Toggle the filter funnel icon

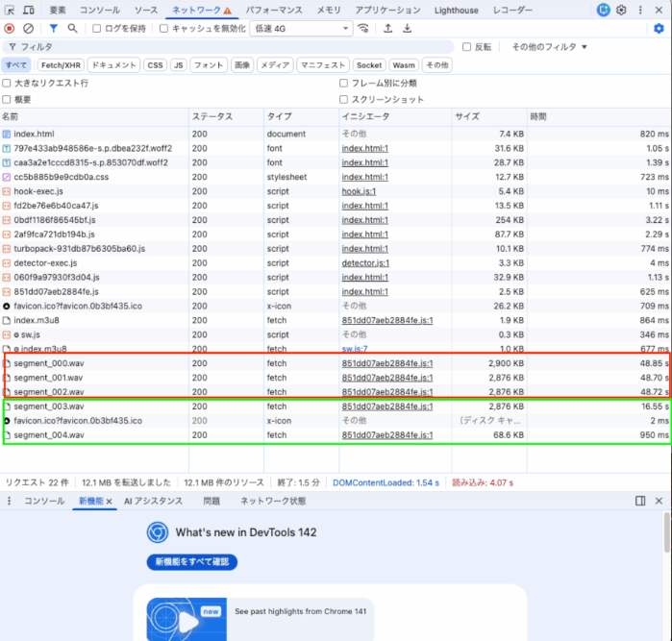pos(53,28)
